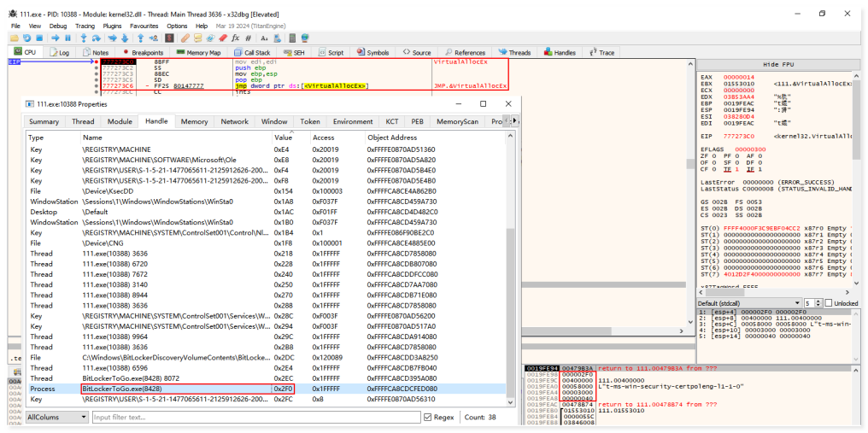This screenshot has width=868, height=433.
Task: Toggle the Regex checkbox
Action: [x=428, y=418]
